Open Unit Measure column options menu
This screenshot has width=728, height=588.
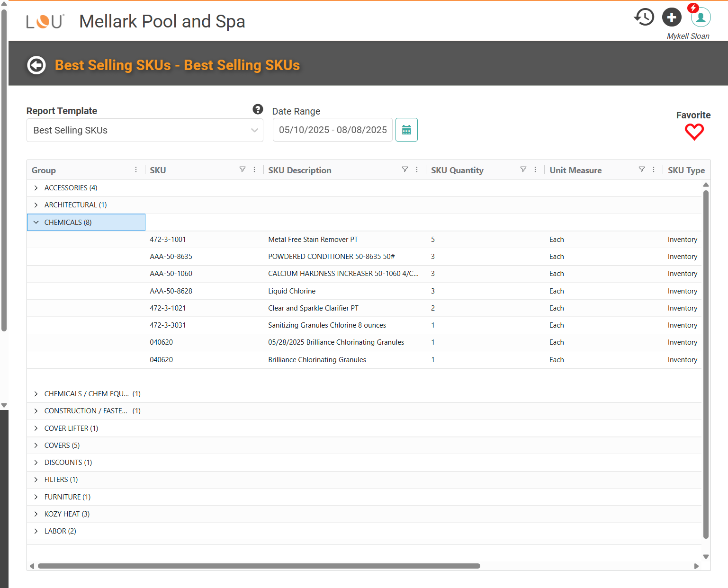[x=654, y=169]
